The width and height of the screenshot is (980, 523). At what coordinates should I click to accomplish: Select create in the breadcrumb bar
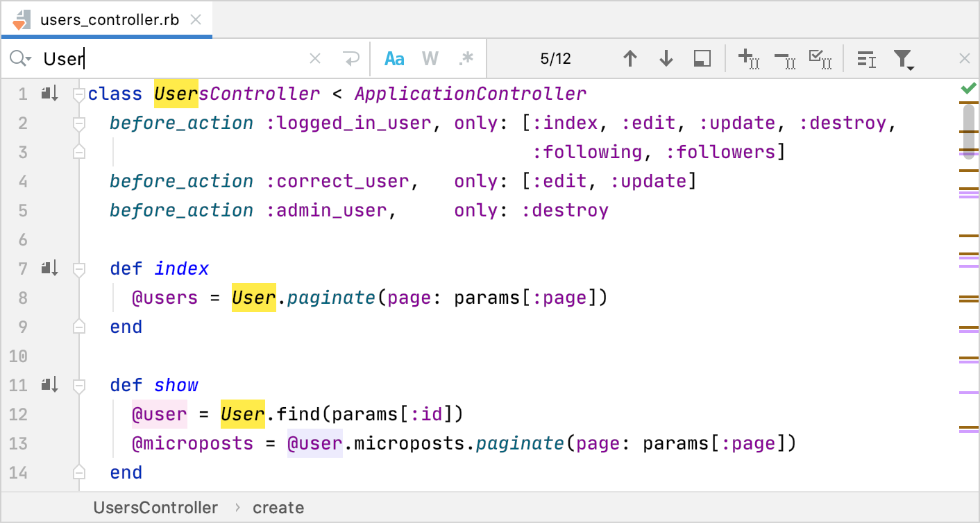278,508
